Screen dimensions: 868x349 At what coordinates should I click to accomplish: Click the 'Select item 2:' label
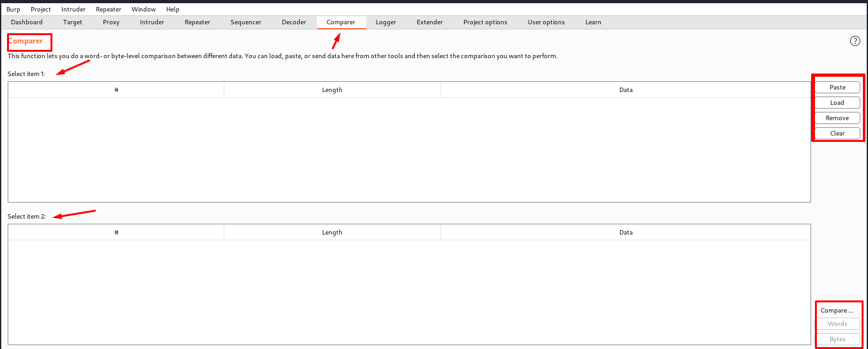click(26, 217)
